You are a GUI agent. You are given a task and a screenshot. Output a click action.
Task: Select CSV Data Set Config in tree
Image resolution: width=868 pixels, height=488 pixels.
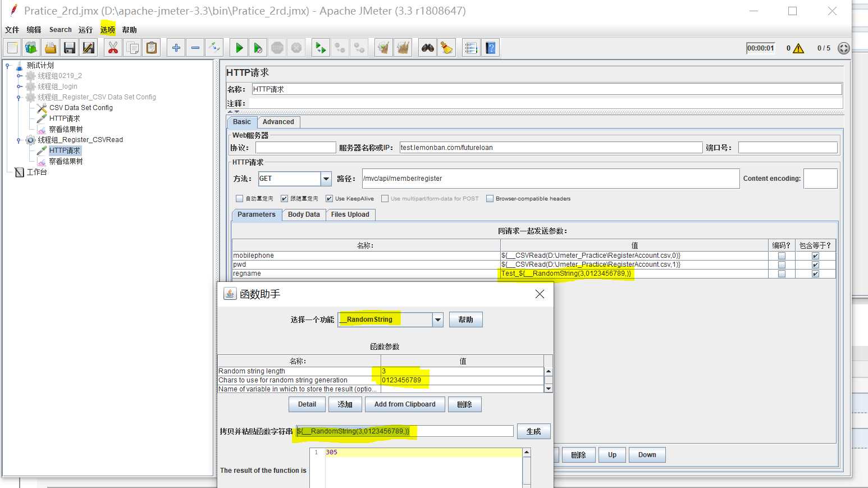coord(81,108)
